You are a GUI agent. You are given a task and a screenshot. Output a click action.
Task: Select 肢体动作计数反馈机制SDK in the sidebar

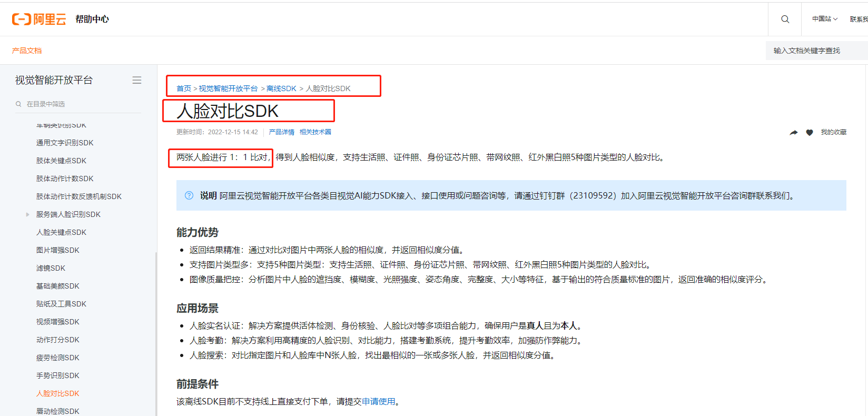pyautogui.click(x=79, y=196)
